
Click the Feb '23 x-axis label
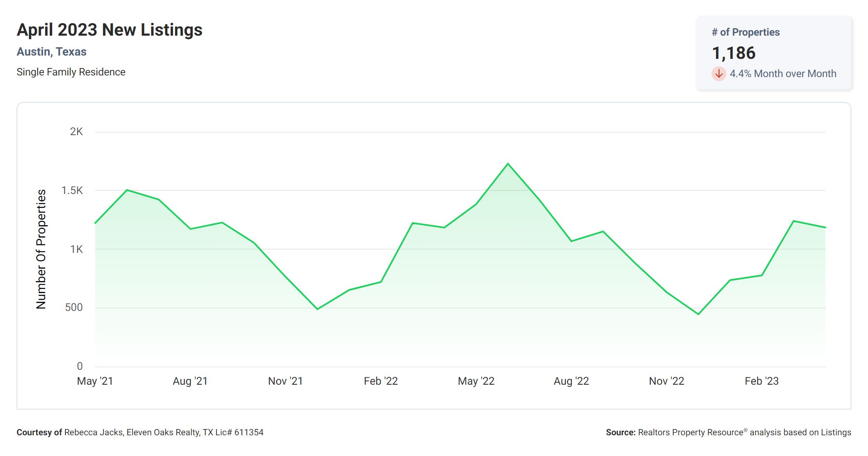pos(762,381)
